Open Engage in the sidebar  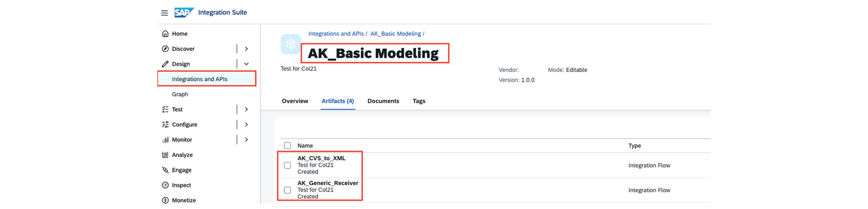pyautogui.click(x=182, y=170)
